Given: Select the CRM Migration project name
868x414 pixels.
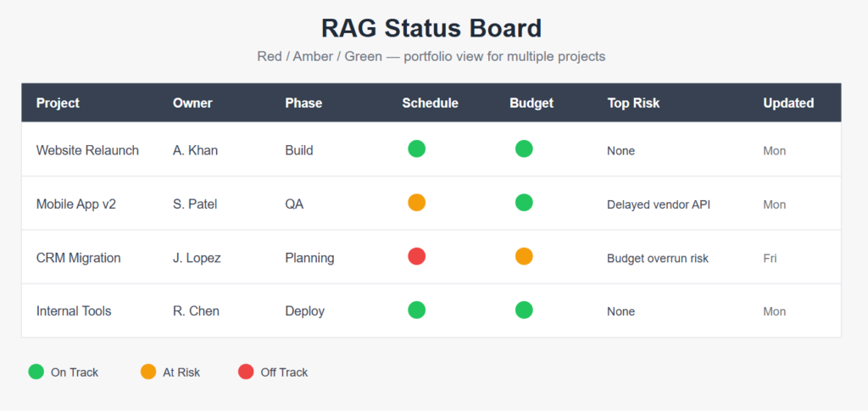Looking at the screenshot, I should coord(79,258).
